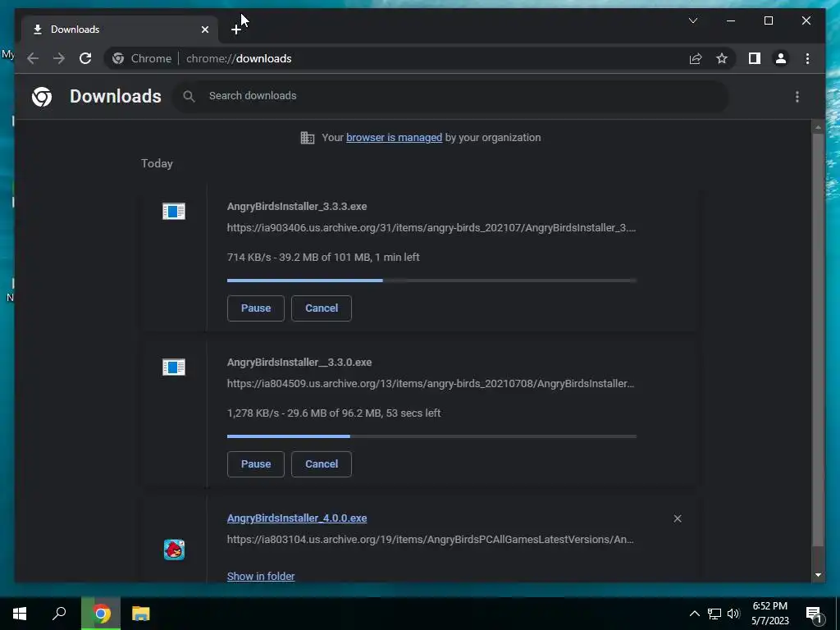Click the 3.3.3 installer download progress bar
Viewport: 840px width, 630px height.
(x=431, y=281)
